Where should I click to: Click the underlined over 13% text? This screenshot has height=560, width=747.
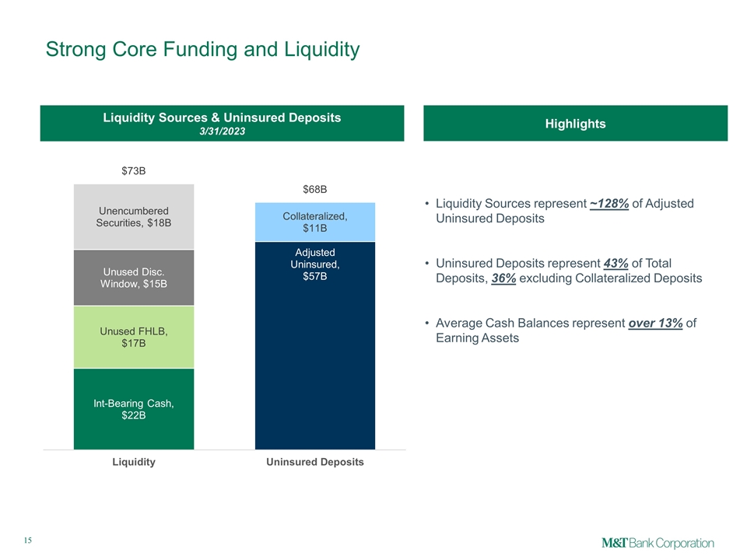pyautogui.click(x=654, y=324)
